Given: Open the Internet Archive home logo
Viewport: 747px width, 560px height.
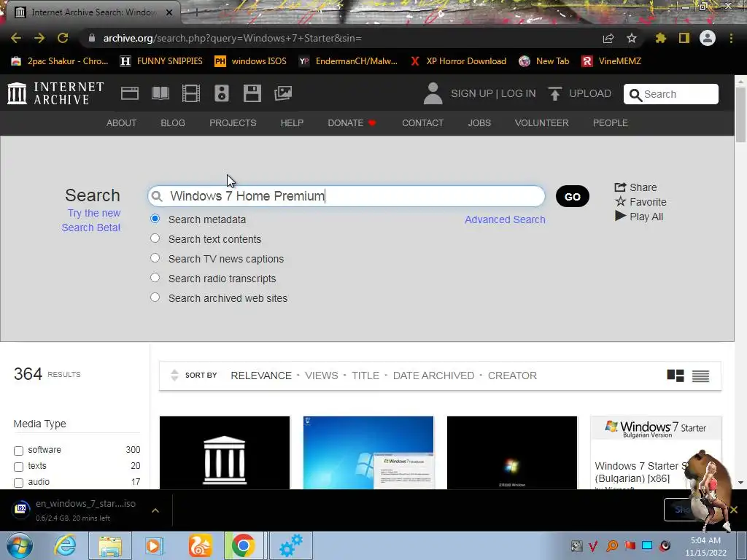Looking at the screenshot, I should click(x=55, y=93).
